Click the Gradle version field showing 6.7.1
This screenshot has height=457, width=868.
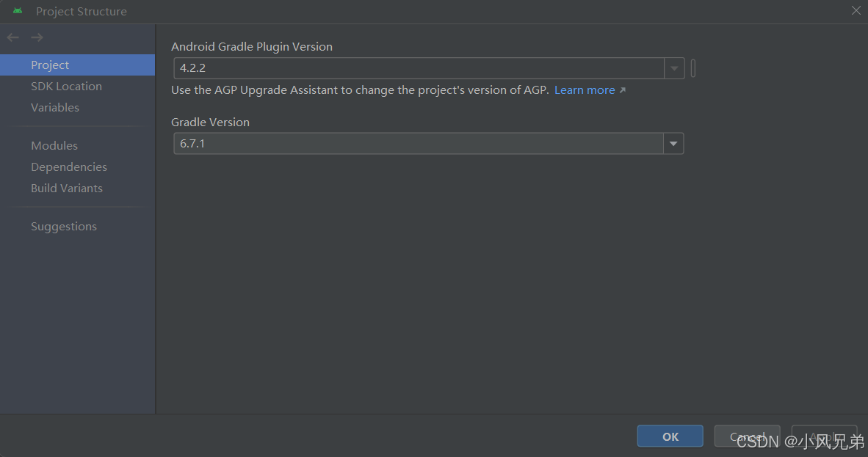click(419, 143)
